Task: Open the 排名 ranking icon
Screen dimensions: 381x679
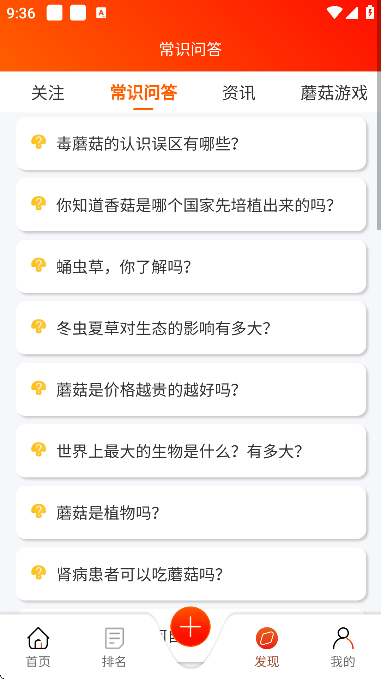Action: [x=114, y=638]
